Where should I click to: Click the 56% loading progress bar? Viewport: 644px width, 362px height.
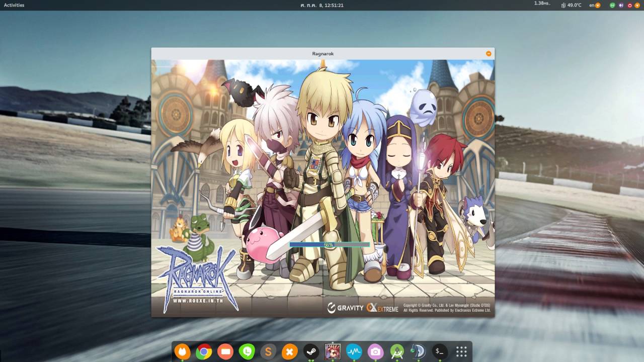(x=330, y=245)
